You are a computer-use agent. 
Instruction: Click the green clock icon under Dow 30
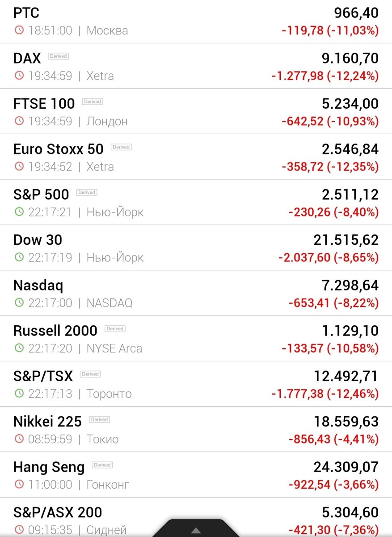point(19,257)
